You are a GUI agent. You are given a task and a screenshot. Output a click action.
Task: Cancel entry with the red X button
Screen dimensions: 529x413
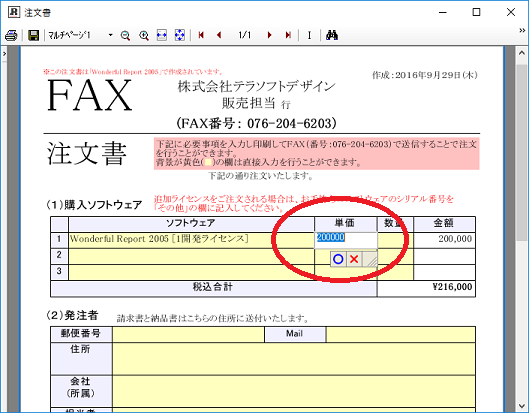(354, 259)
